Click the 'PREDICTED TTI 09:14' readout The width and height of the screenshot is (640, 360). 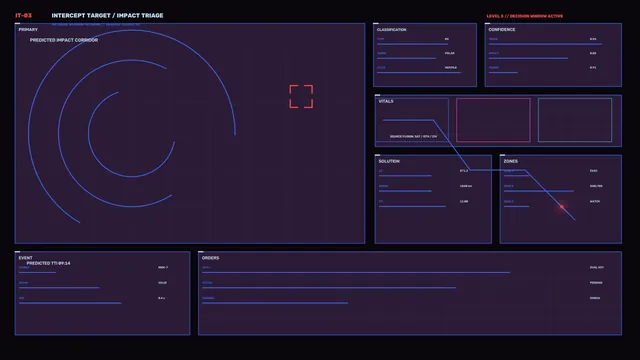coord(48,263)
